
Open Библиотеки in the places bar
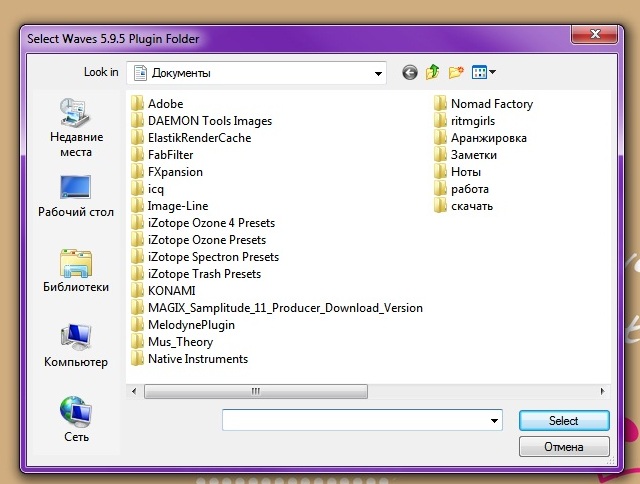click(x=75, y=270)
